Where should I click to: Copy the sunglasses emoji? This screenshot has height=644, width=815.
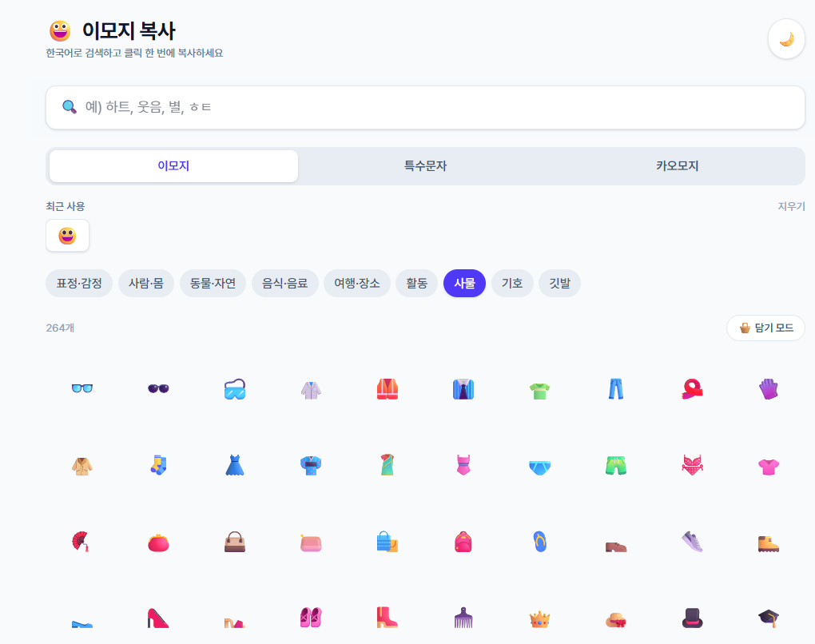pyautogui.click(x=158, y=389)
